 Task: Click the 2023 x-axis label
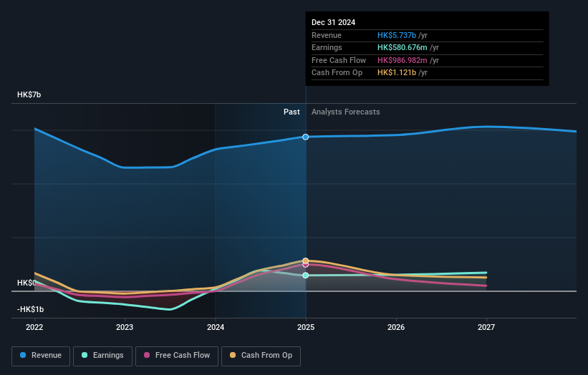click(x=125, y=327)
